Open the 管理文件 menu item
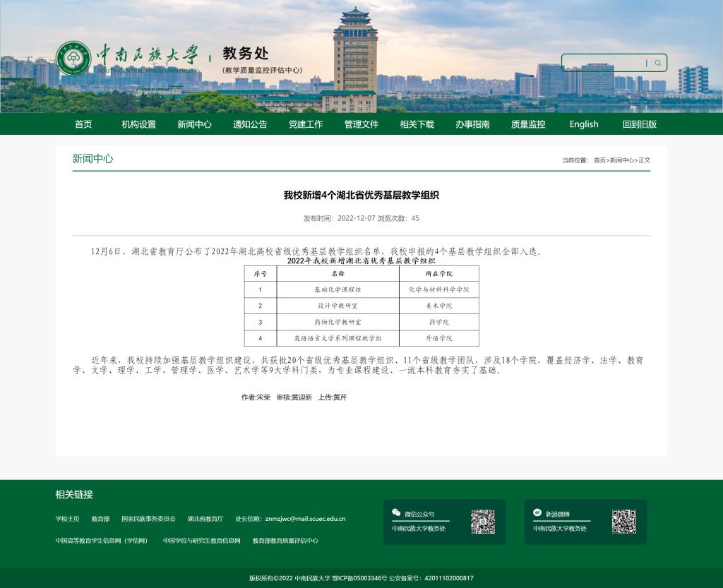The width and height of the screenshot is (723, 588). [x=361, y=124]
